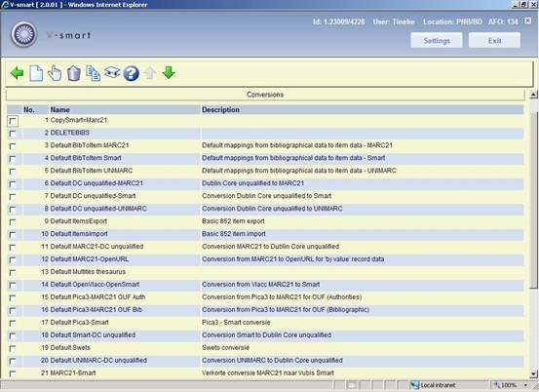Check the Default Multites thesaurus box

tap(13, 273)
